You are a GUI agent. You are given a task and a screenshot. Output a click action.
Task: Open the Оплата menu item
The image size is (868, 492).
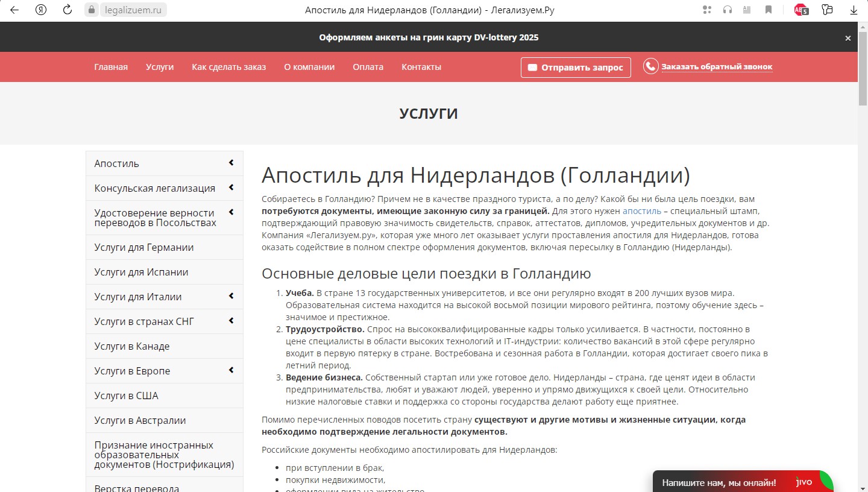(x=368, y=67)
